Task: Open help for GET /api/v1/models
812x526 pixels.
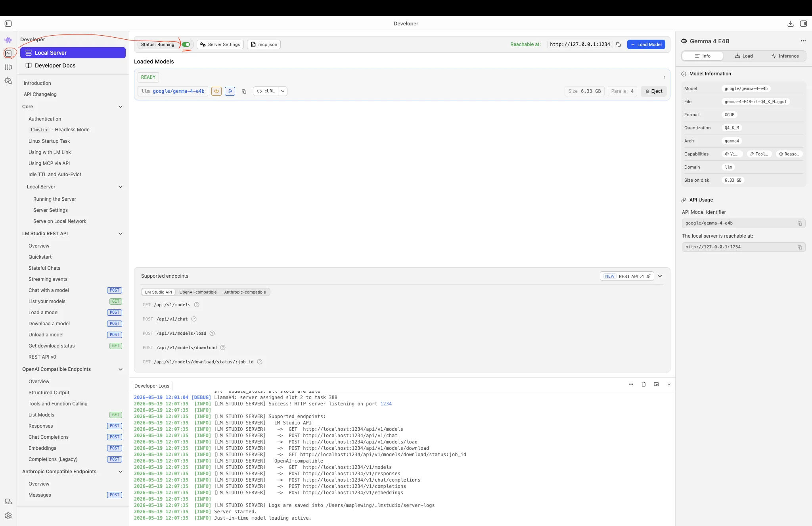Action: 197,305
